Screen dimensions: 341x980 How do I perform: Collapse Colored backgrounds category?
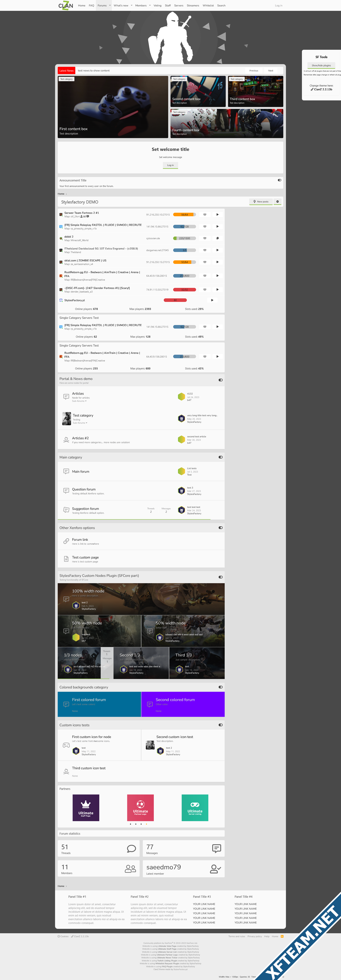(x=220, y=687)
